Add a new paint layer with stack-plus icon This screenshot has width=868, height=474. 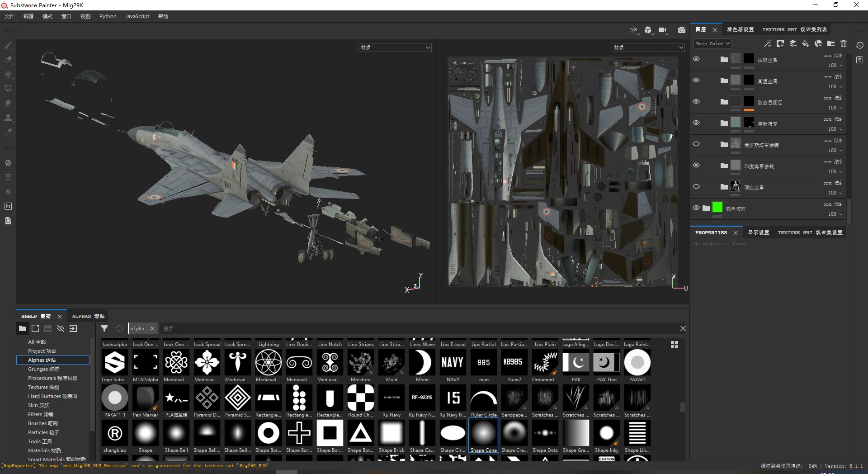point(793,43)
